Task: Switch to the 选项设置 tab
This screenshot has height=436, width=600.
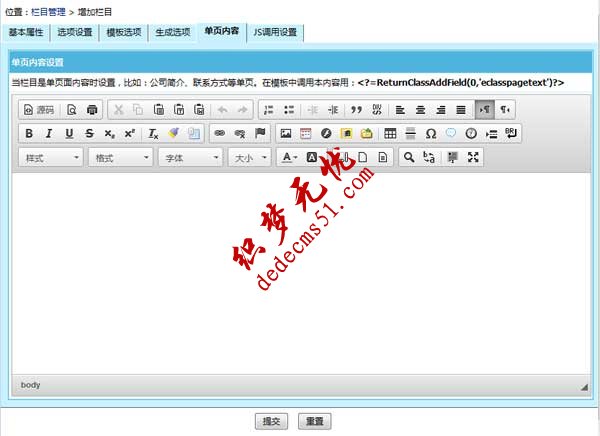Action: pos(75,33)
